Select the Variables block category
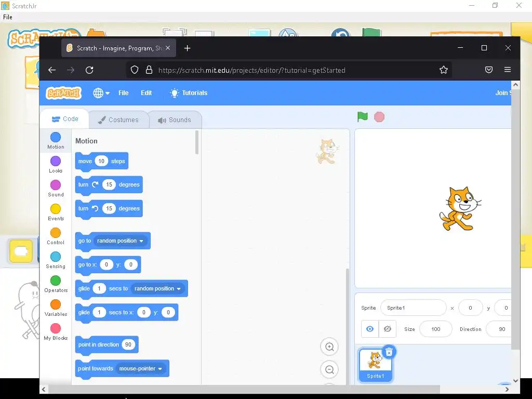Screen dimensions: 532x399 [56, 308]
